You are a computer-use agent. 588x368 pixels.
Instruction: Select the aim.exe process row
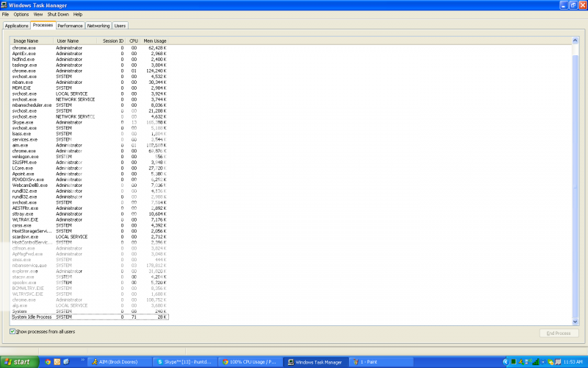[90, 145]
